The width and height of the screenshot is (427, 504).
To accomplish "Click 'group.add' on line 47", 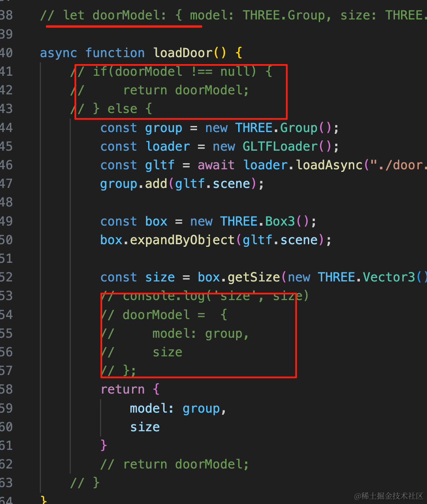I will [x=133, y=184].
